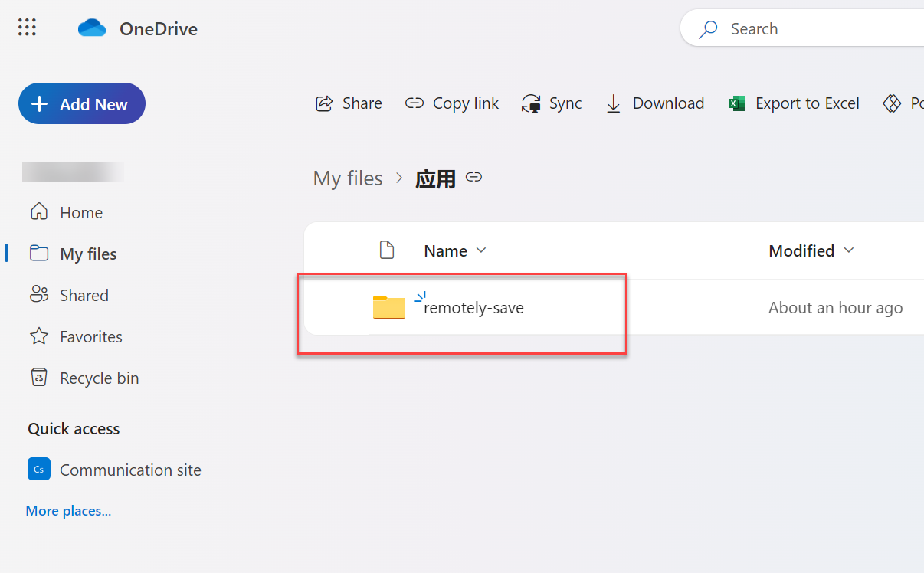Open the Name column sort dropdown
Image resolution: width=924 pixels, height=573 pixels.
(x=481, y=250)
